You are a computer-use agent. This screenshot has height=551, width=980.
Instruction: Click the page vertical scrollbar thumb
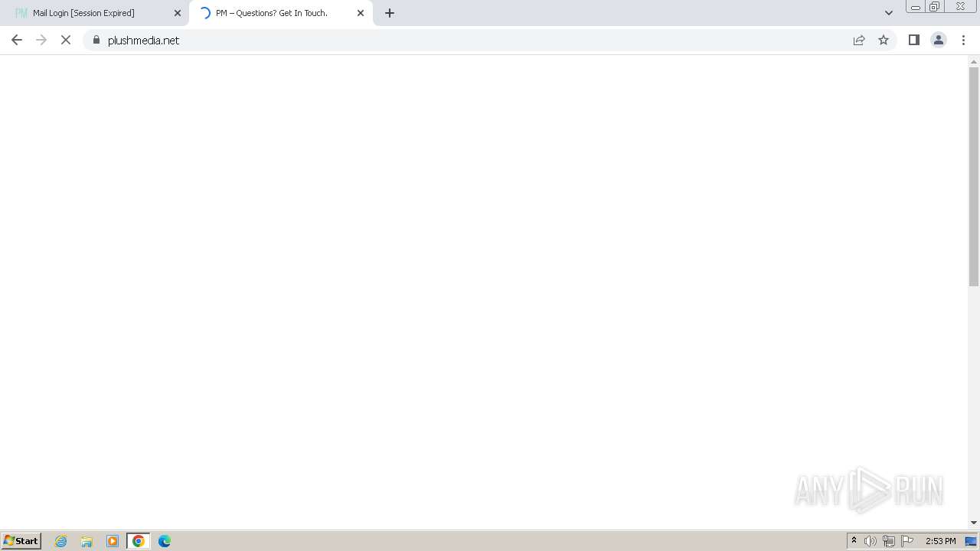(x=974, y=176)
